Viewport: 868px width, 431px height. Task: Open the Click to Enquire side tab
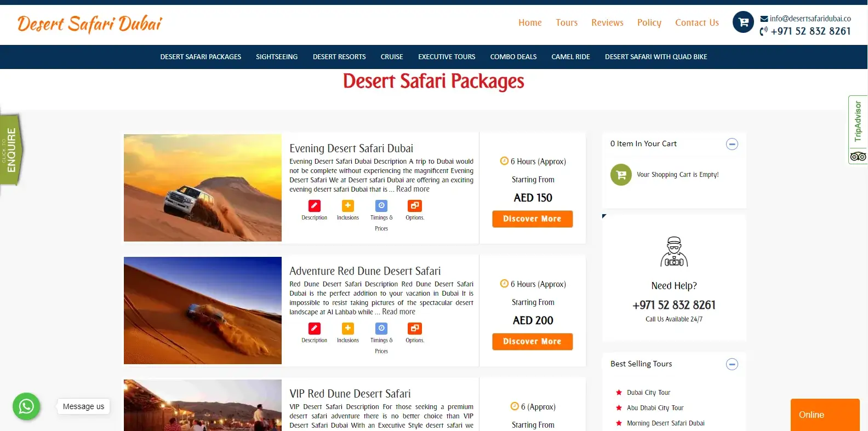coord(10,150)
